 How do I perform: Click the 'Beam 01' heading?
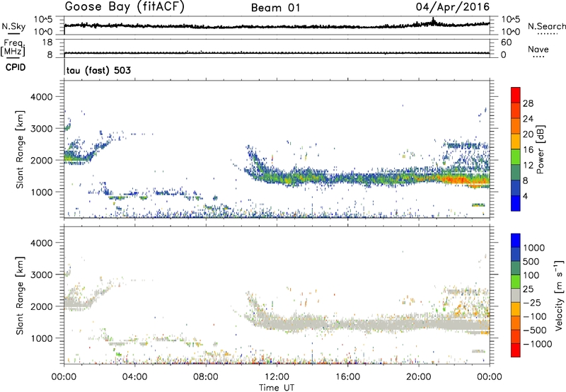point(275,8)
